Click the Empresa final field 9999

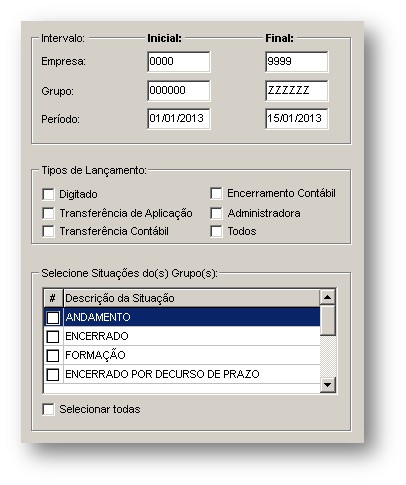[297, 62]
